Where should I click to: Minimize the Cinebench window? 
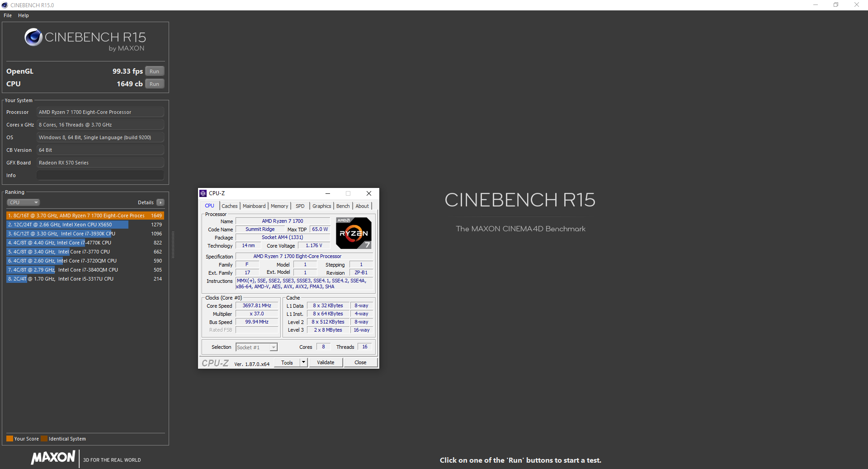pos(816,5)
